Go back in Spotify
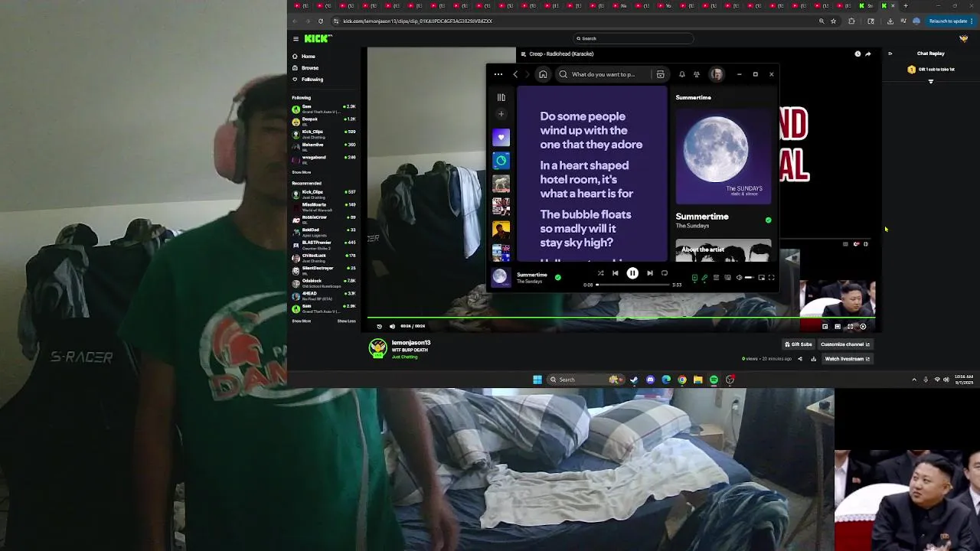This screenshot has width=980, height=551. [x=515, y=74]
